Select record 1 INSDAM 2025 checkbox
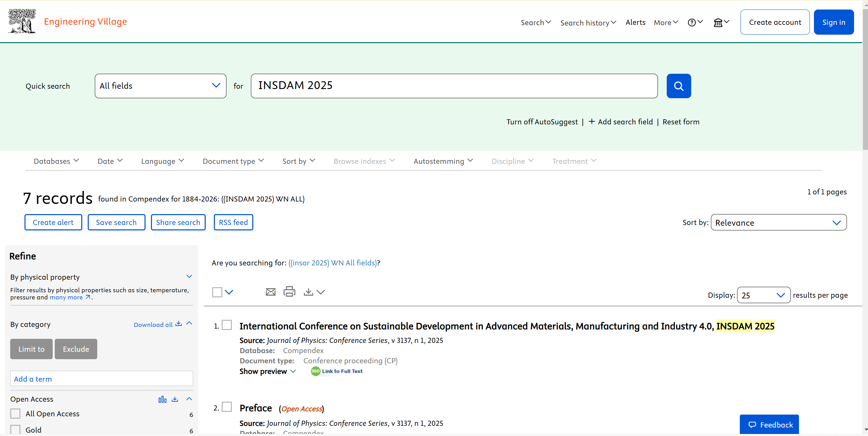 coord(227,325)
